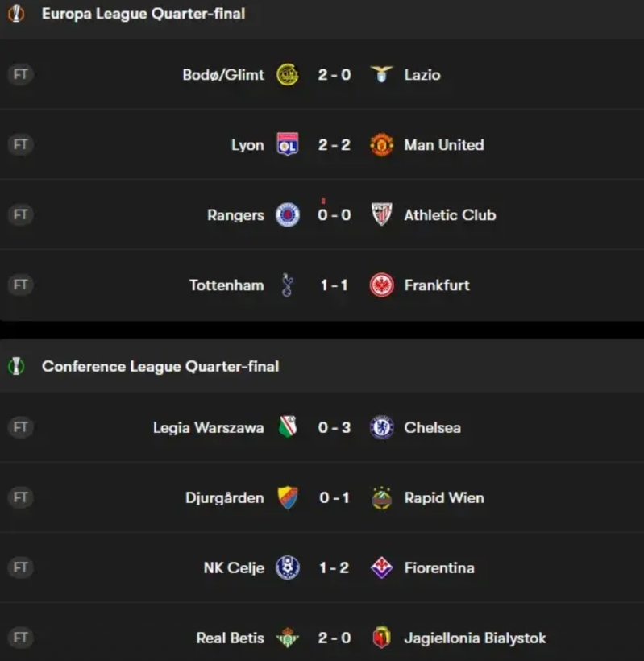Click the Bodø/Glimt club crest
644x661 pixels.
click(x=288, y=75)
